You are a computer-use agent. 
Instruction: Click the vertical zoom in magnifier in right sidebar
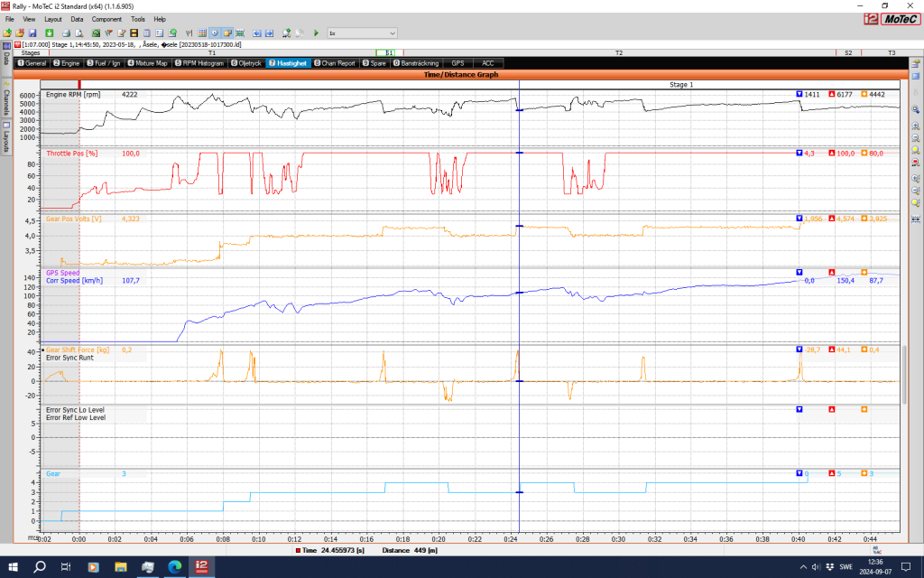tap(915, 178)
